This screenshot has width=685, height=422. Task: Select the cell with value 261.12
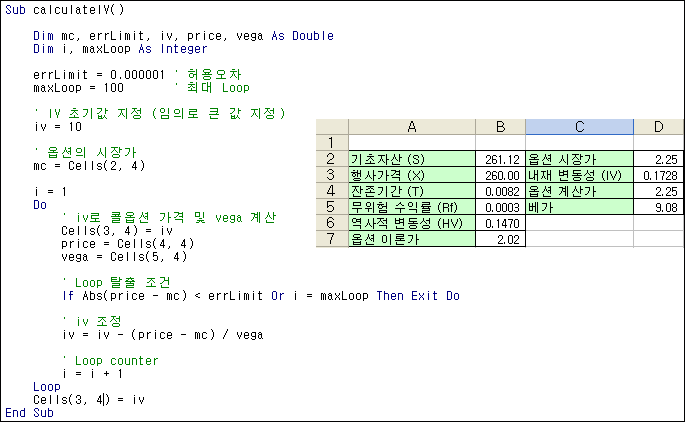(500, 159)
